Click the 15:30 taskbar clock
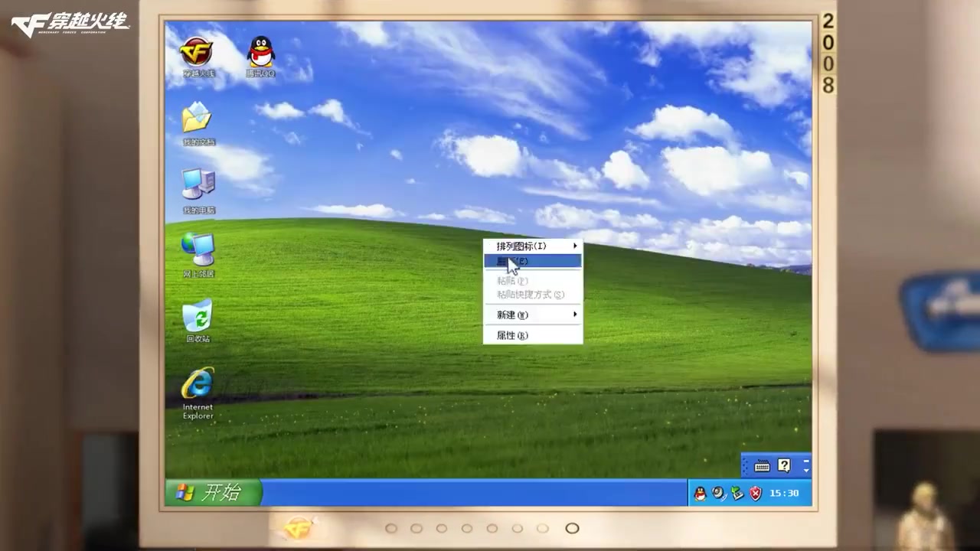Viewport: 980px width, 551px height. [784, 494]
